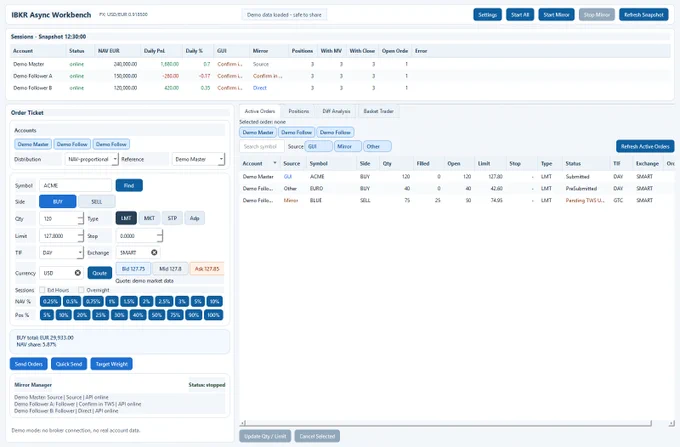
Task: Switch to the Positions tab
Action: coord(299,111)
